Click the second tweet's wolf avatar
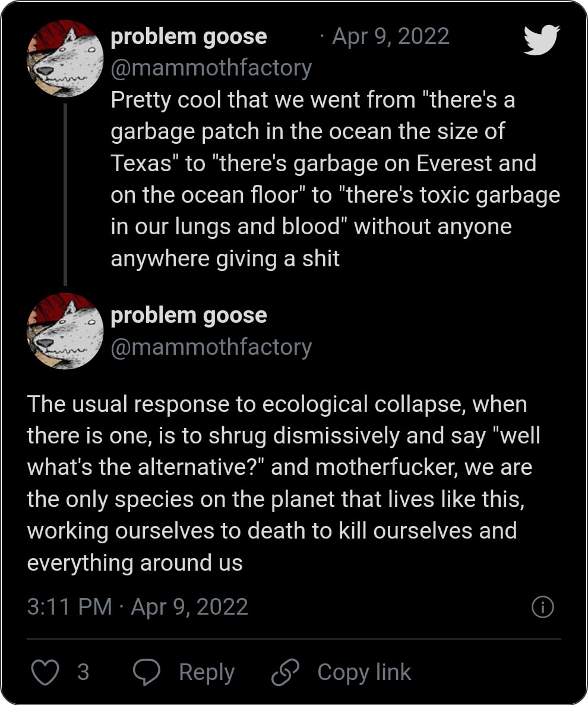The image size is (588, 705). point(65,331)
